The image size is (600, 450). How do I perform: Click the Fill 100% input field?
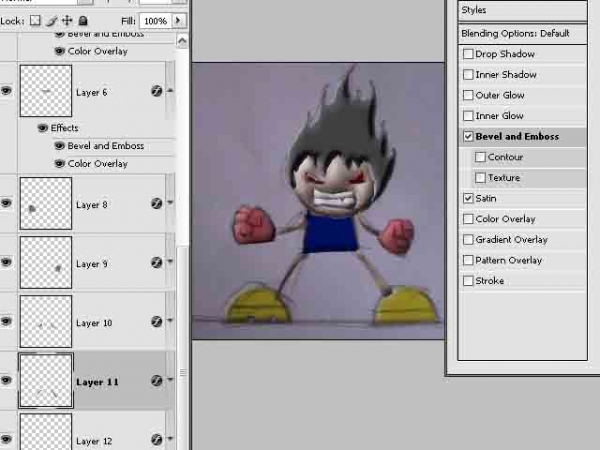(x=156, y=21)
